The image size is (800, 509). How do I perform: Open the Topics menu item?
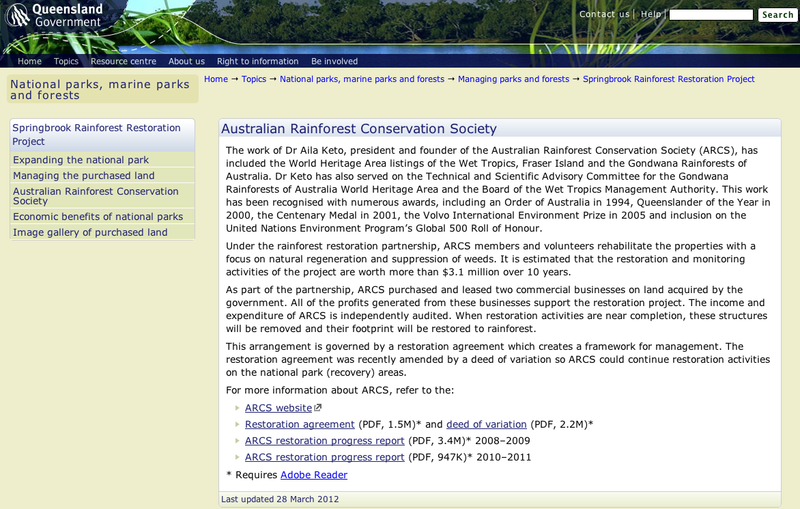(x=66, y=61)
